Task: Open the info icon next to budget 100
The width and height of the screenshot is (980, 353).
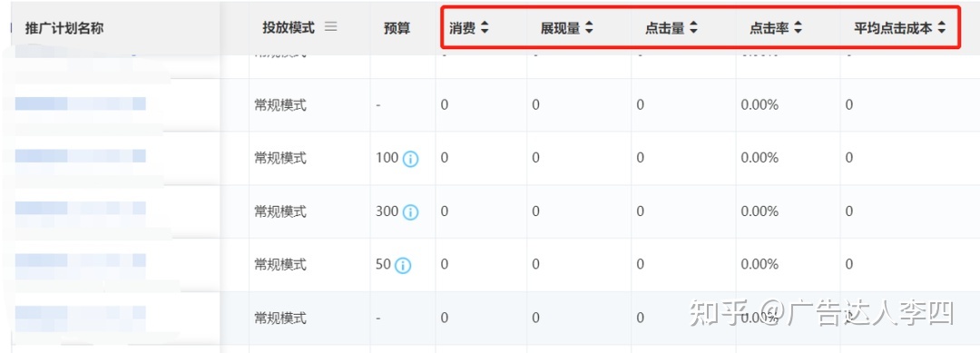Action: [x=410, y=160]
